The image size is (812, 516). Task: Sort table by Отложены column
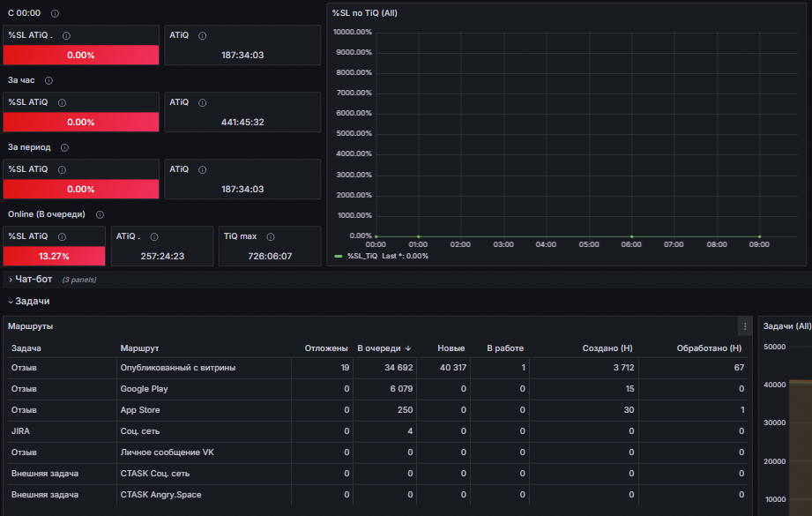pos(326,348)
